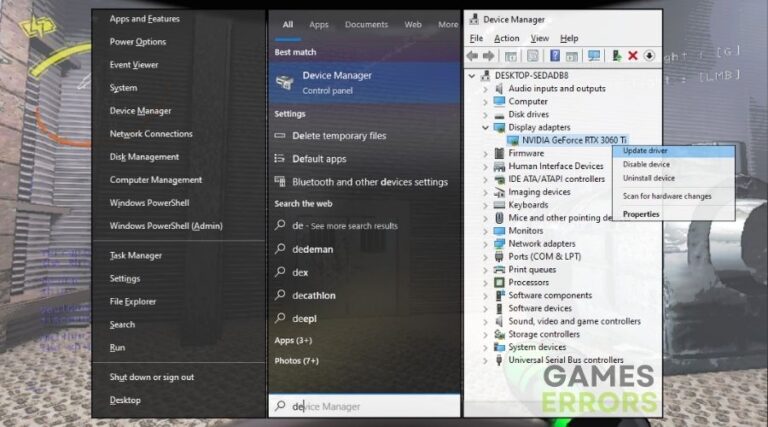Open Disk Management from the Win+X menu
768x427 pixels.
[x=144, y=157]
